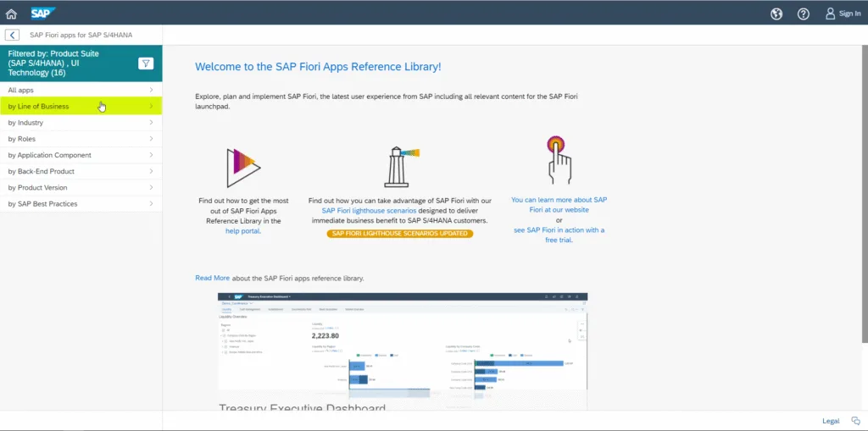Click the pointing hand touch icon
The image size is (868, 431).
click(x=559, y=160)
